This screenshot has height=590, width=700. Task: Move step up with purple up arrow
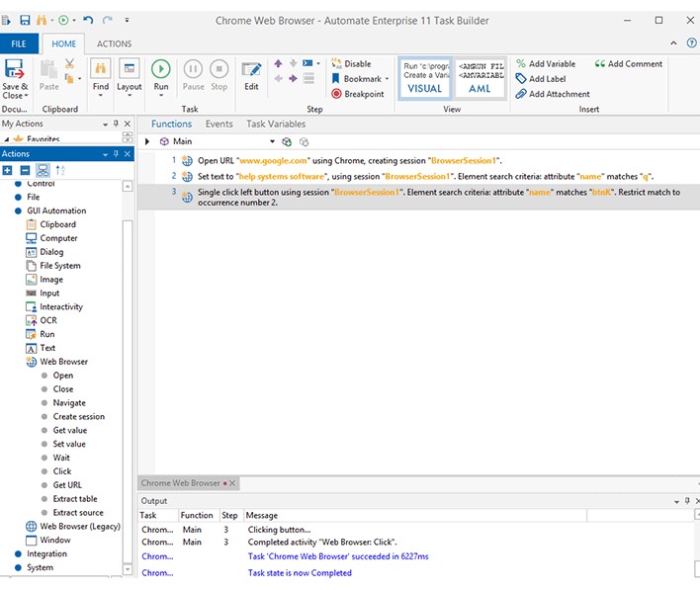click(278, 63)
